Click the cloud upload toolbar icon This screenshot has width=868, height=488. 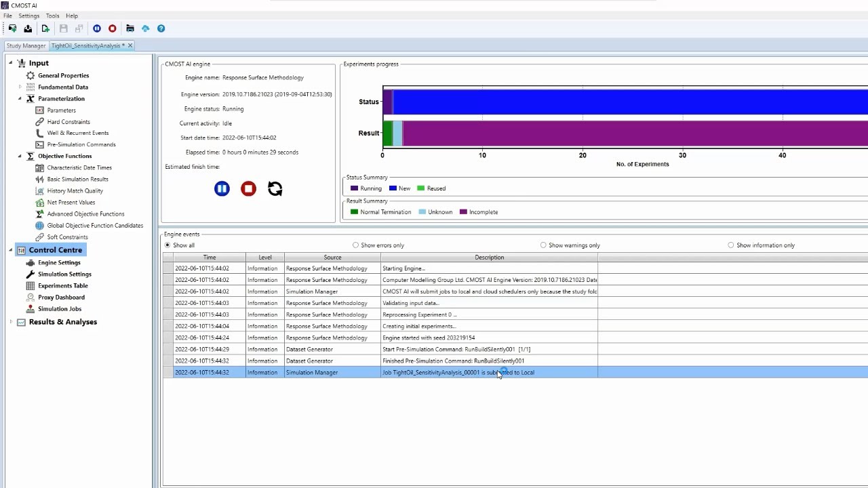tap(145, 28)
